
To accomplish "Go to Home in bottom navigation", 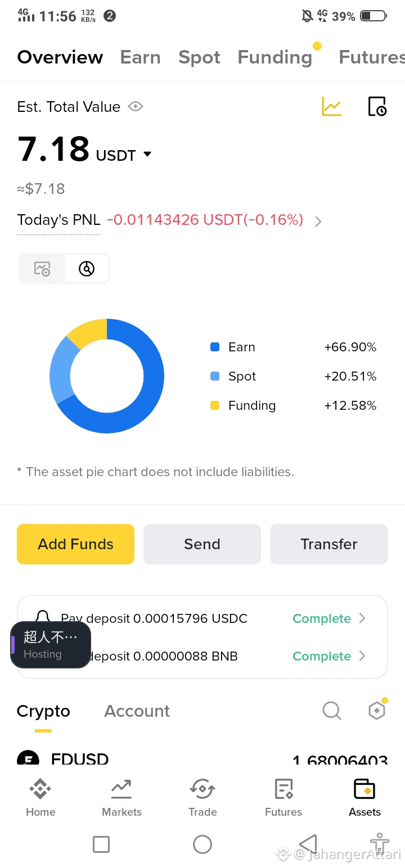I will coord(40,797).
